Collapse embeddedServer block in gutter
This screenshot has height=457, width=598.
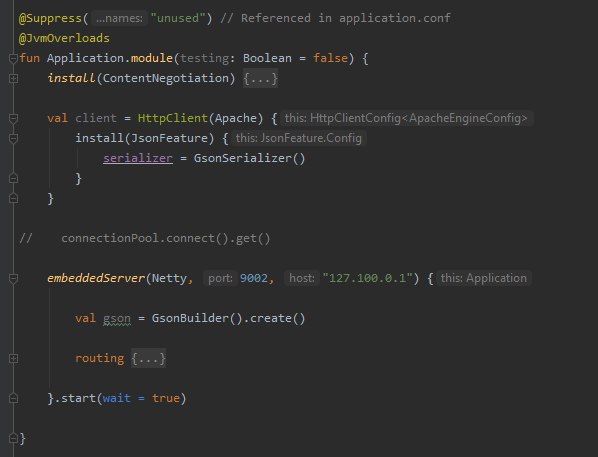coord(13,278)
